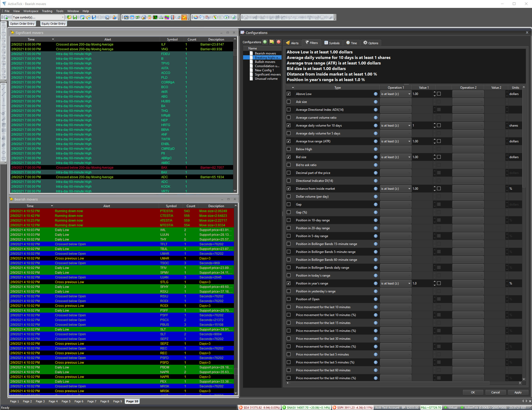Click the highlighted orange alerts toolbar icon
This screenshot has width=532, height=410.
pos(184,17)
